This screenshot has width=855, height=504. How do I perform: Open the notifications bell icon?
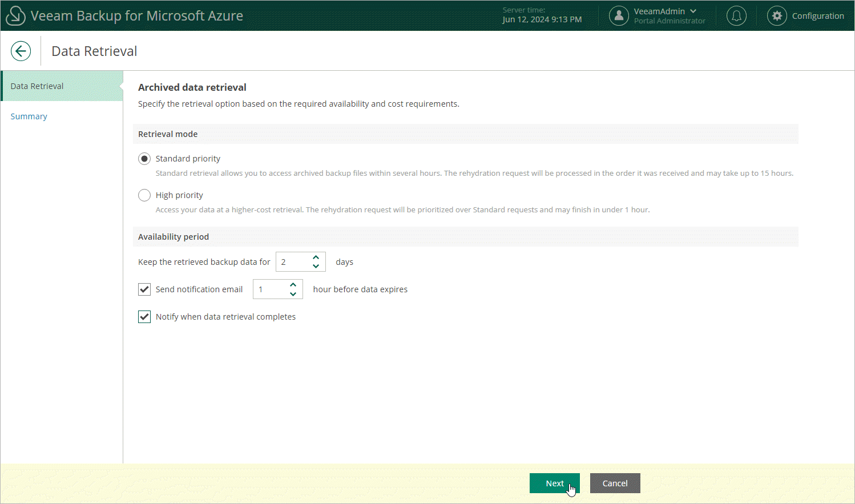click(x=736, y=15)
